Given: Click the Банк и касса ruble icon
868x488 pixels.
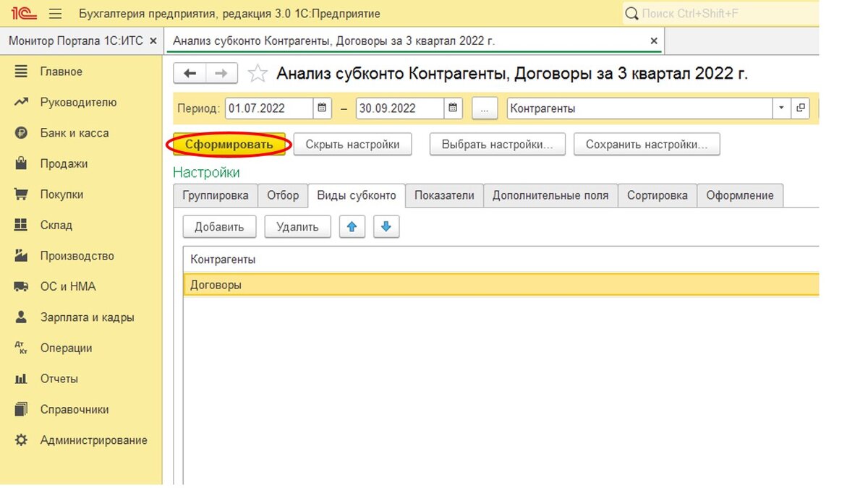Looking at the screenshot, I should coord(21,133).
